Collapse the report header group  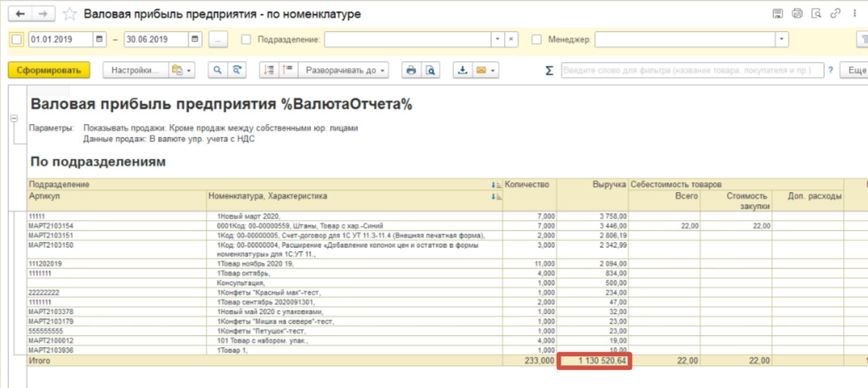pos(14,119)
